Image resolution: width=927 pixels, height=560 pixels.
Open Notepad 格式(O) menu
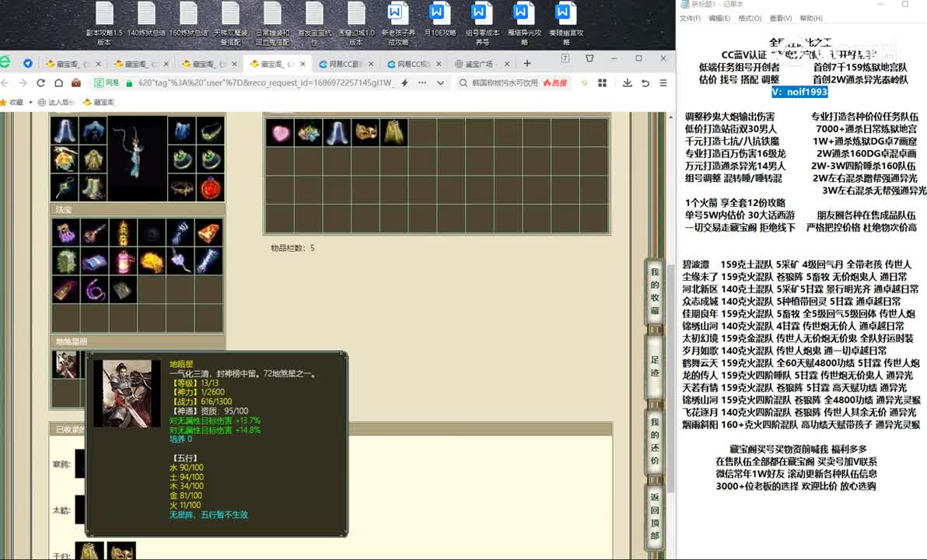point(750,19)
